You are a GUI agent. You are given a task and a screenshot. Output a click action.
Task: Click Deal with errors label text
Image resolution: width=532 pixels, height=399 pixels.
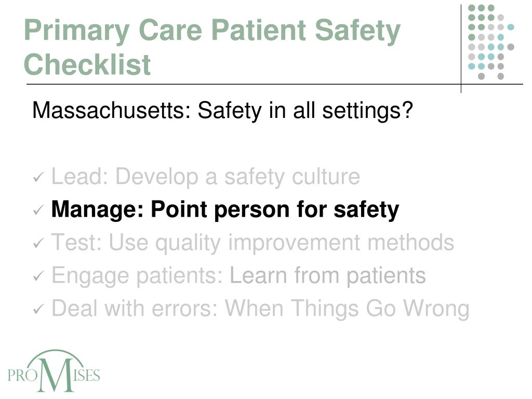pyautogui.click(x=135, y=308)
